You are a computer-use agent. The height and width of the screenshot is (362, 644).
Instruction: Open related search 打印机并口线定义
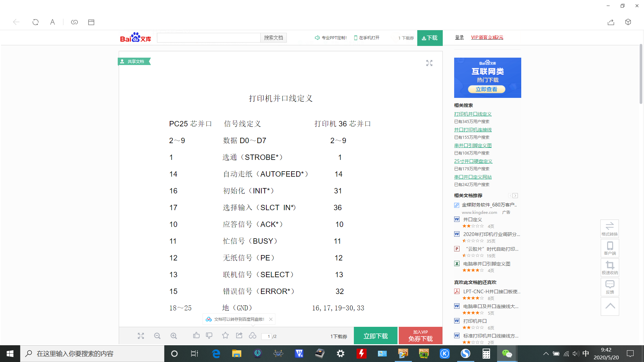[x=473, y=114]
